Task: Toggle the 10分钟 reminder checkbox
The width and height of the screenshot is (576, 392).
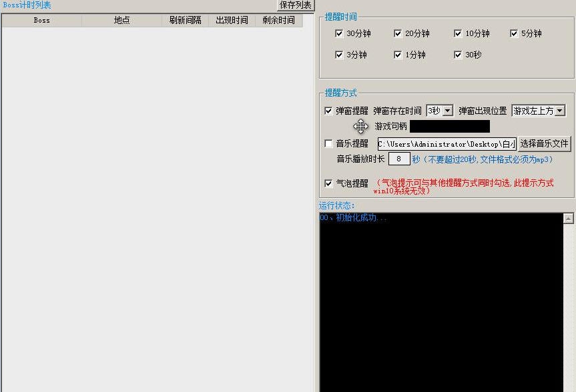Action: click(457, 33)
